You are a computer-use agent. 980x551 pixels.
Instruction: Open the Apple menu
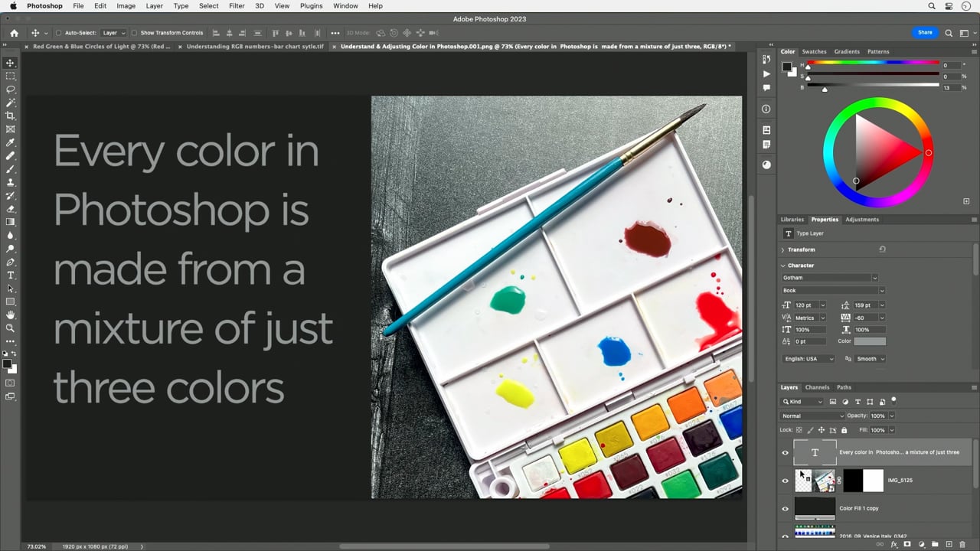click(x=12, y=6)
